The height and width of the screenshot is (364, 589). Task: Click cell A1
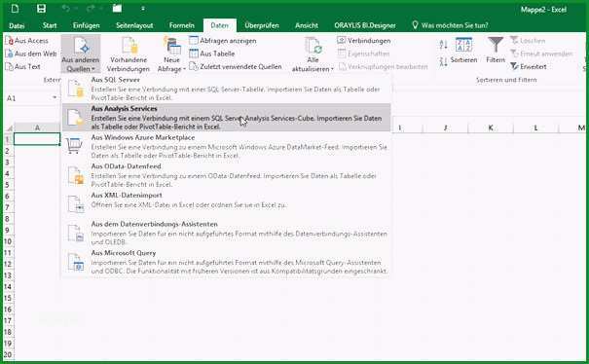37,139
